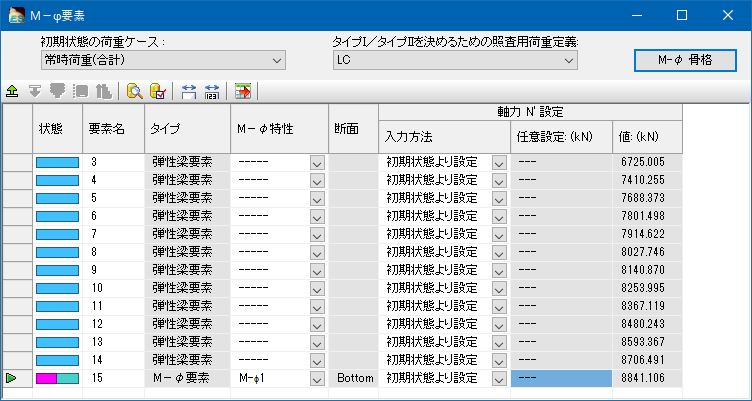This screenshot has height=401, width=752.
Task: Open 入力方法 dropdown for element 14
Action: (499, 361)
